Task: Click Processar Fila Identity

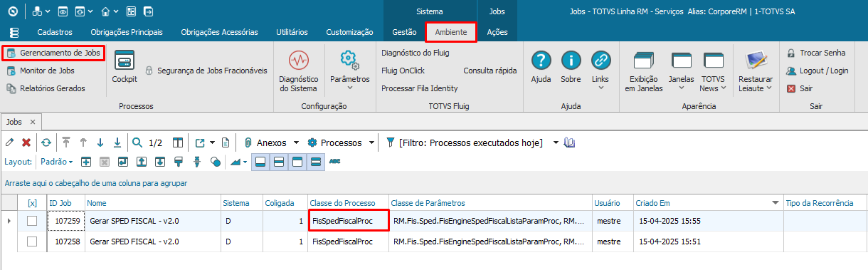Action: point(420,88)
